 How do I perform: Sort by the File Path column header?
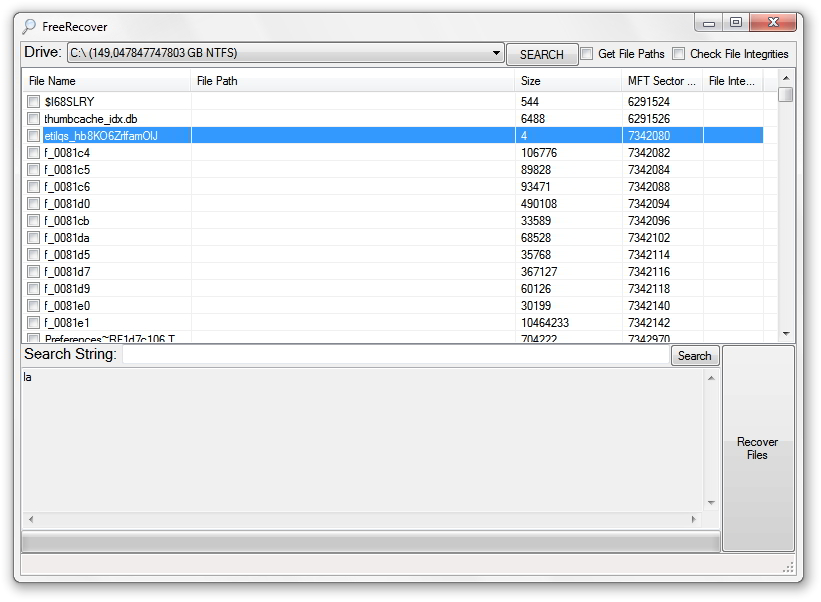(x=352, y=81)
